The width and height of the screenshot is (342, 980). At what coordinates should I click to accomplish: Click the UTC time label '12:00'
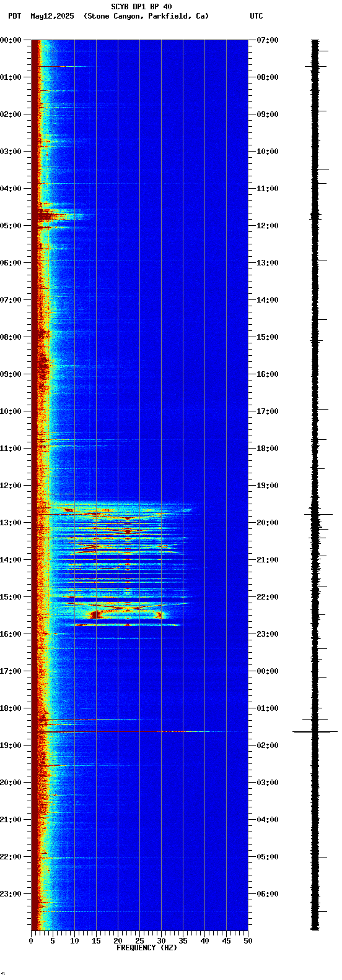[268, 226]
